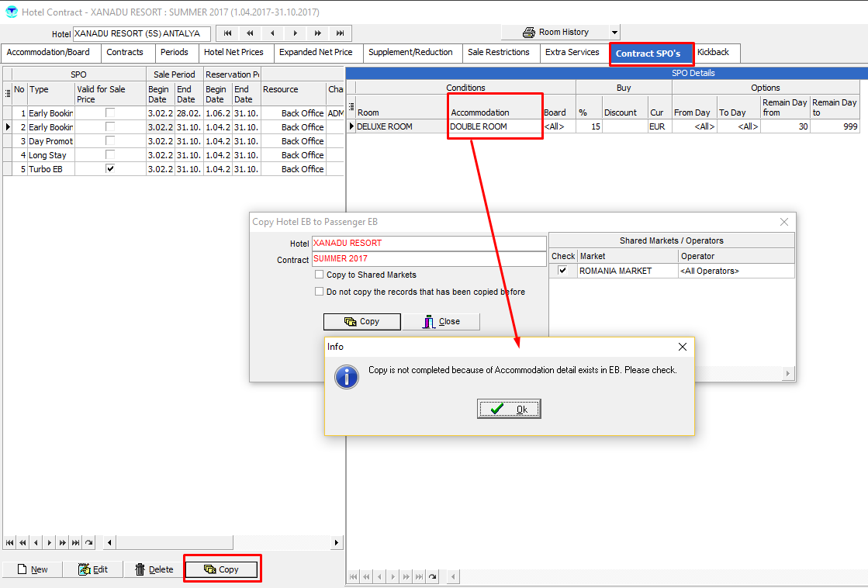Click the Delete button below SPO list

154,569
